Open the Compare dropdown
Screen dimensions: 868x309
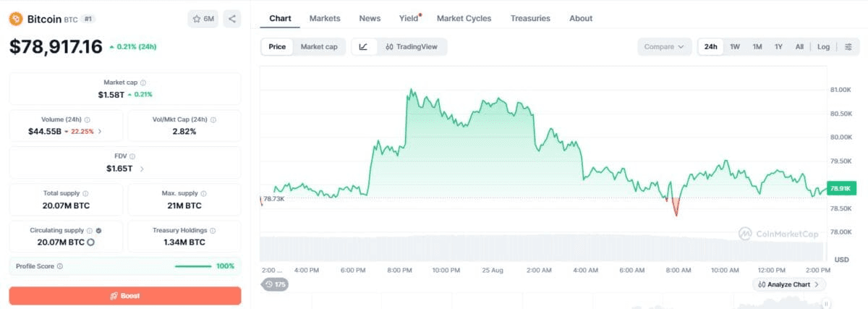(664, 46)
